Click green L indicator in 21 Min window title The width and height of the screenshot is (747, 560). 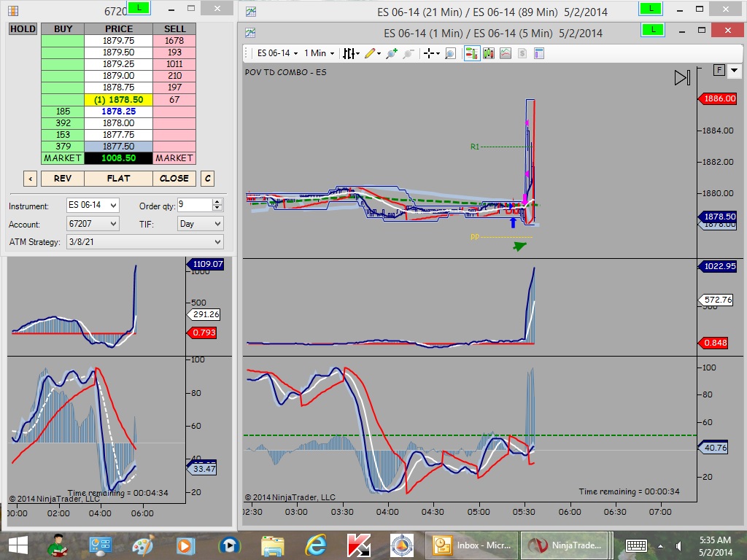click(651, 9)
